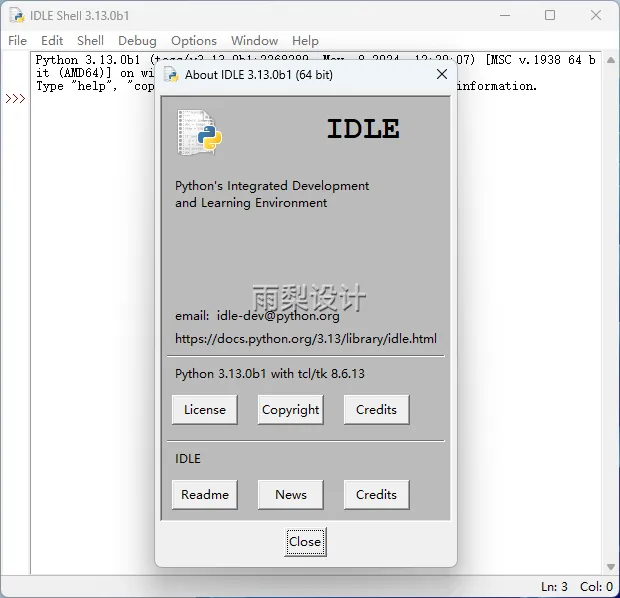The width and height of the screenshot is (620, 598).
Task: Open the Shell menu
Action: point(90,40)
